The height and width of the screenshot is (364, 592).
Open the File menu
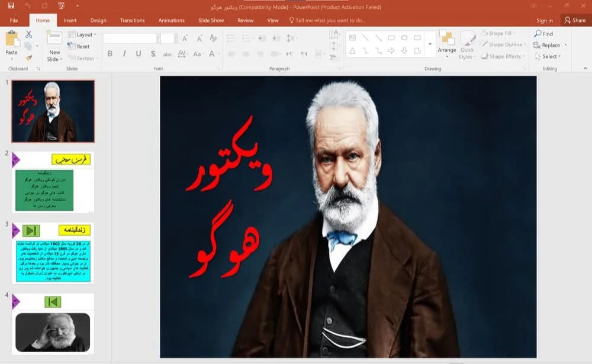[14, 20]
